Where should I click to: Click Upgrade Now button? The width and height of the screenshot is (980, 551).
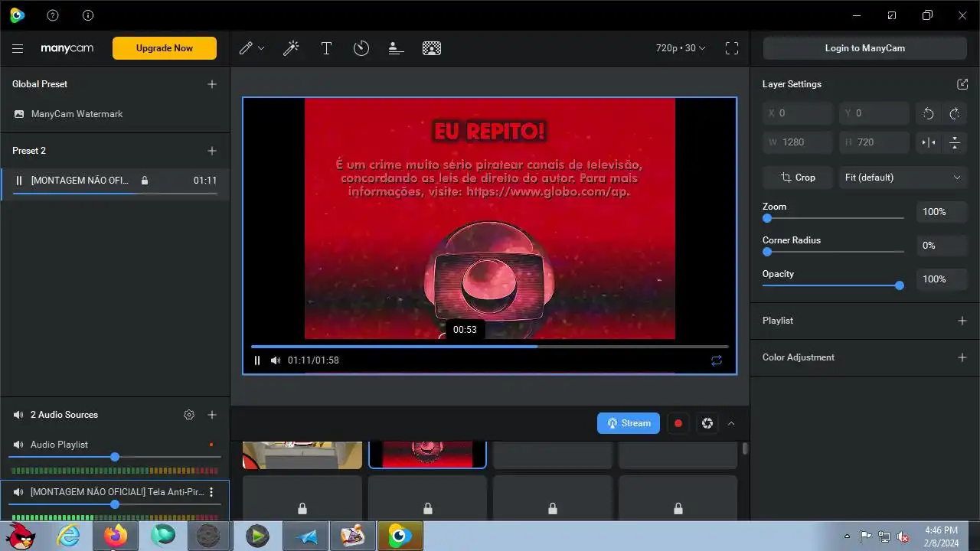165,48
